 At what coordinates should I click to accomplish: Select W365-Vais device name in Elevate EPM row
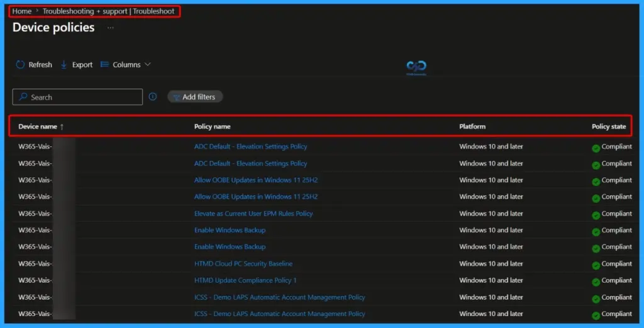click(x=36, y=214)
